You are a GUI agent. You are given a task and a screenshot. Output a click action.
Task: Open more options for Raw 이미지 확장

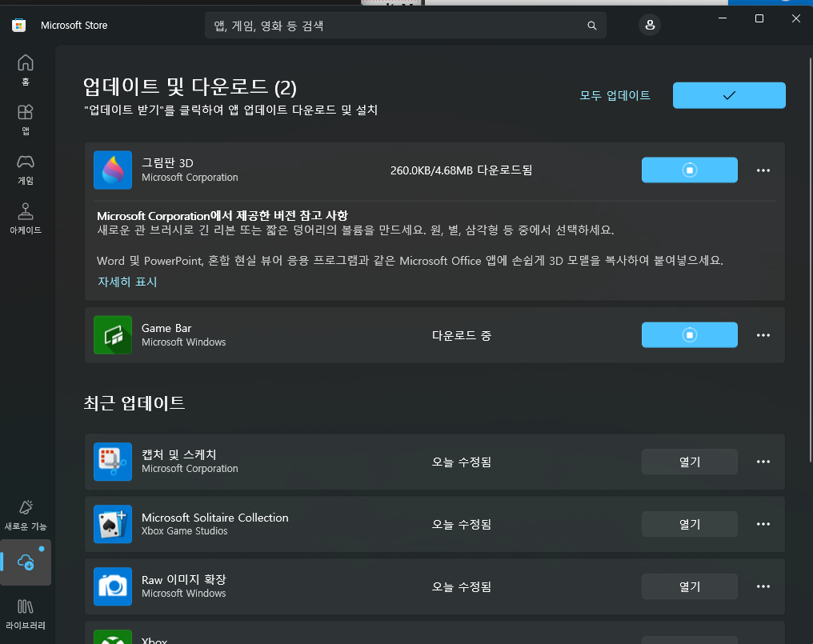(x=763, y=586)
